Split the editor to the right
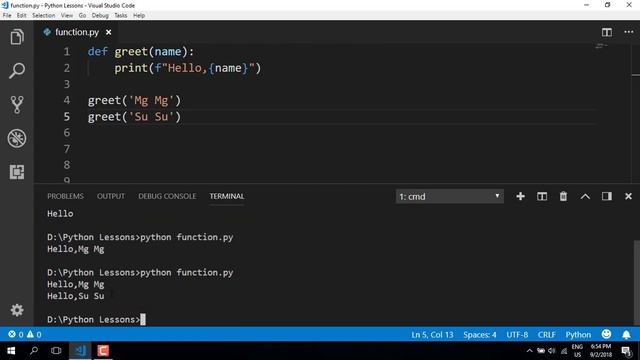This screenshot has height=360, width=640. click(607, 32)
